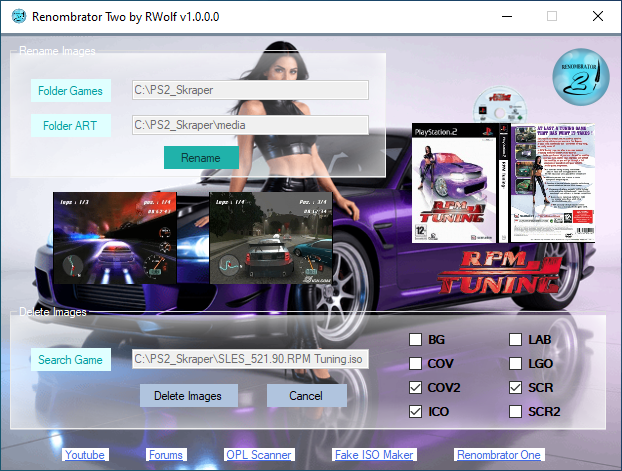Viewport: 622px width, 471px height.
Task: Select the night race screenshot thumbnail
Action: (x=115, y=238)
